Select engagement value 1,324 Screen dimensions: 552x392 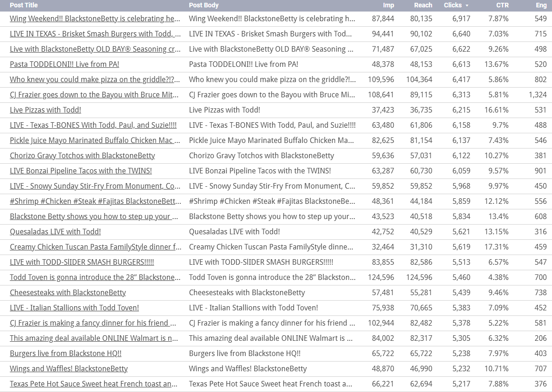(x=538, y=95)
